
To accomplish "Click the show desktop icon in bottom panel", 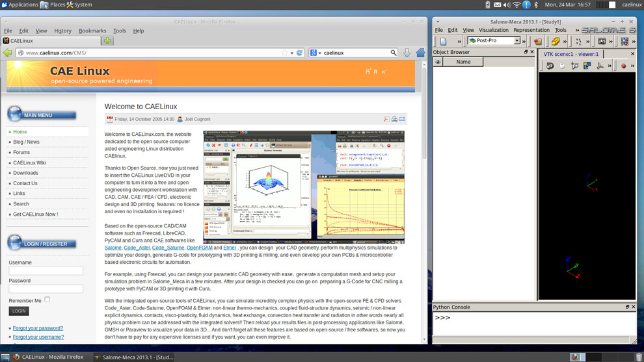I will [5, 357].
